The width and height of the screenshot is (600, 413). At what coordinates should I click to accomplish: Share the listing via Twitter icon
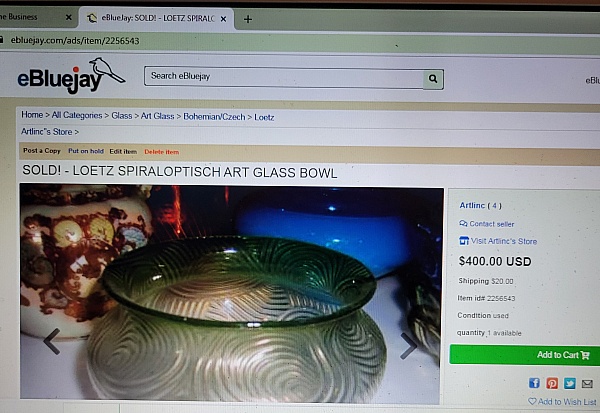pos(570,383)
